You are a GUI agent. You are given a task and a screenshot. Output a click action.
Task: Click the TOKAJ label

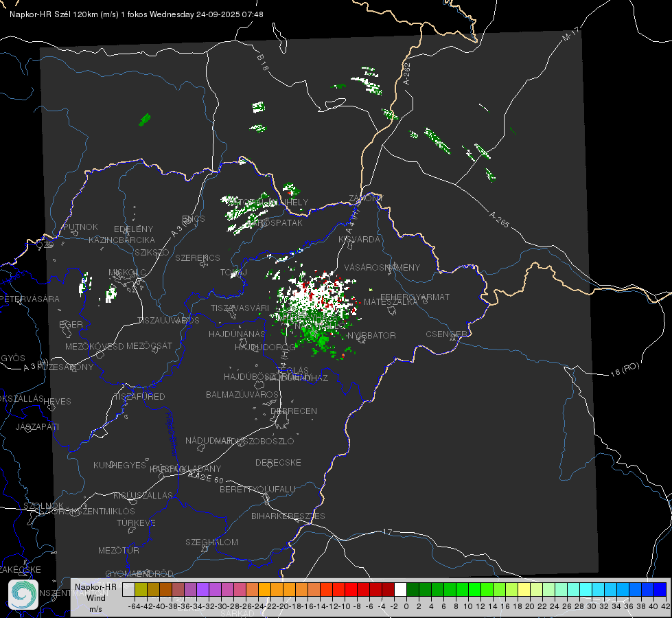233,273
